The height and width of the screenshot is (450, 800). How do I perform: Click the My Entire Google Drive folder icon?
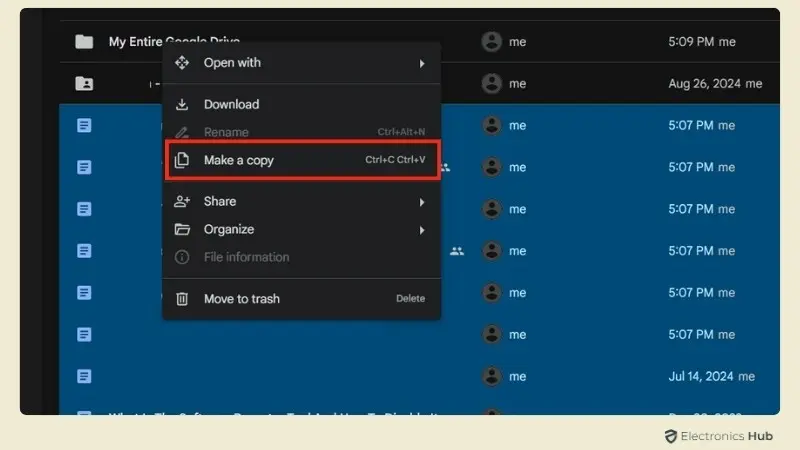pos(84,42)
